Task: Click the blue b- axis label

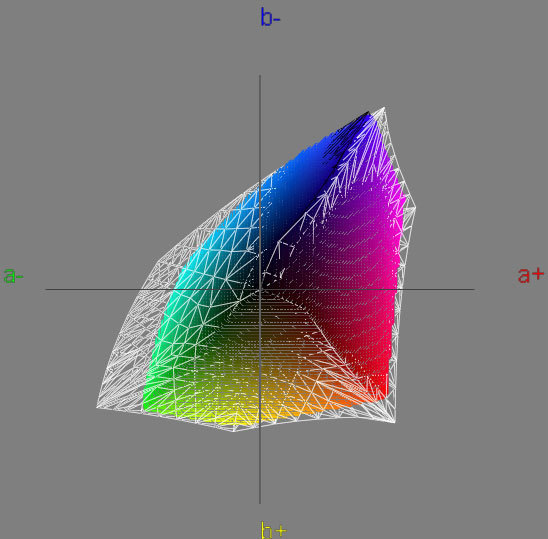Action: click(270, 17)
